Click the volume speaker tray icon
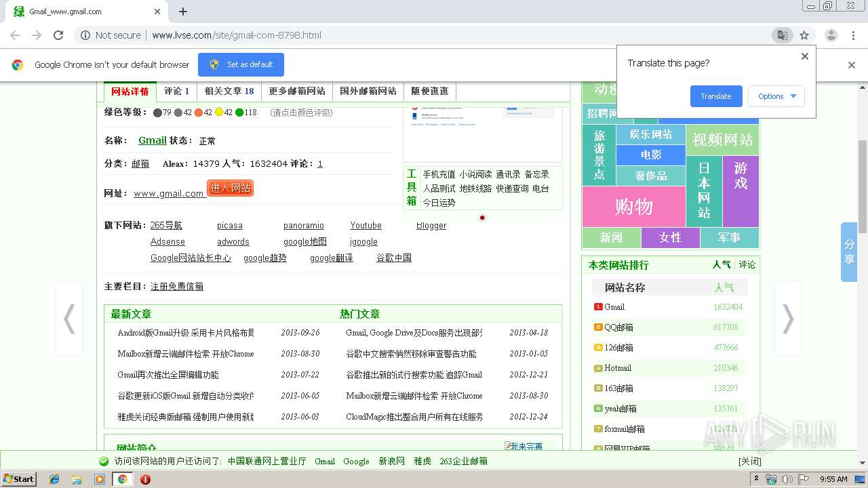868x488 pixels. click(x=787, y=479)
